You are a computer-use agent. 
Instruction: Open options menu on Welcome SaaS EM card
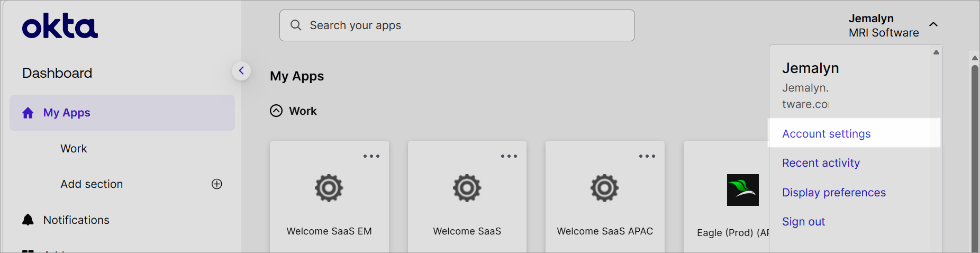(x=371, y=156)
